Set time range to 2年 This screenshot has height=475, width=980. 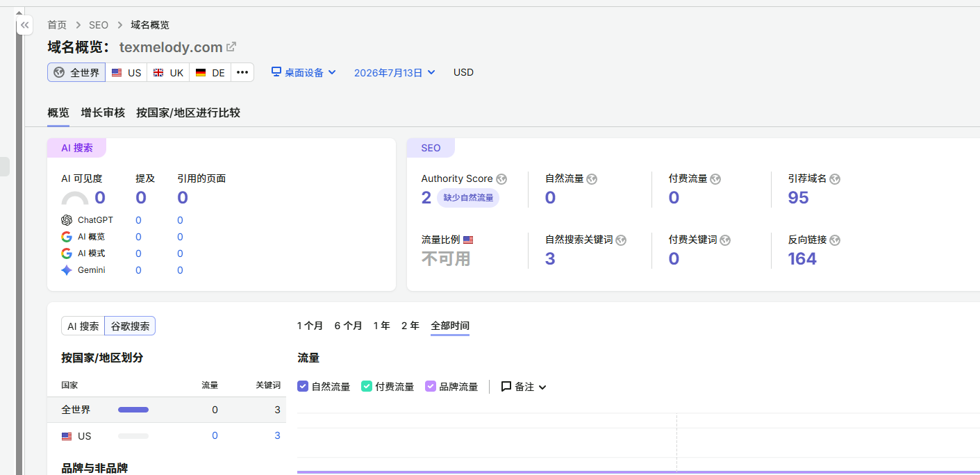(410, 326)
